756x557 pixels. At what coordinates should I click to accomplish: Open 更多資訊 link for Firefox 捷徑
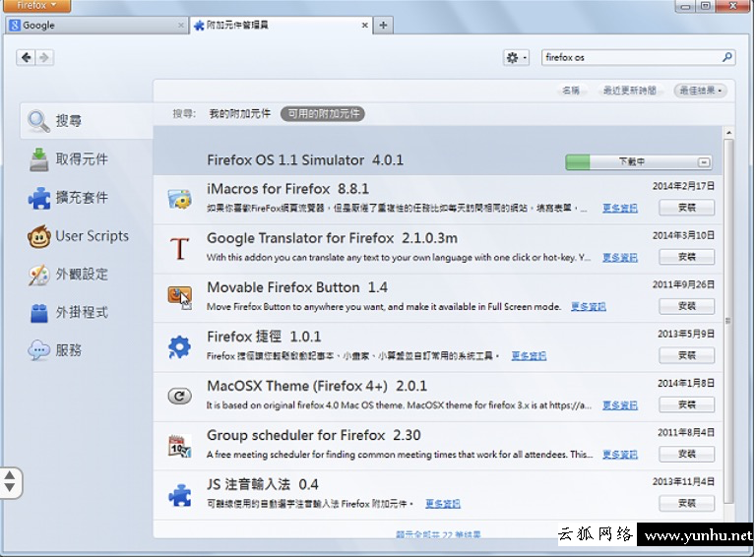(x=529, y=356)
